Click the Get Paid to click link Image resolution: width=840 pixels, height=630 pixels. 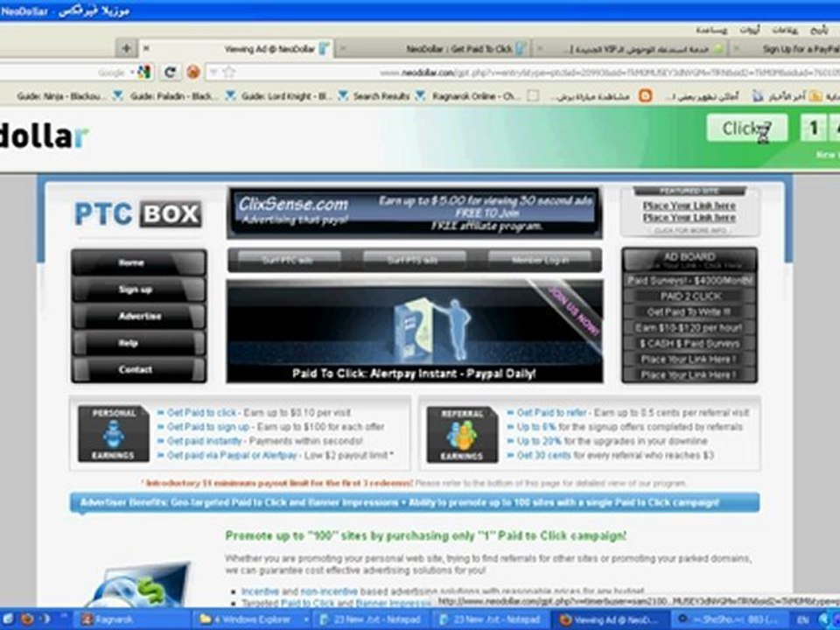pos(201,412)
